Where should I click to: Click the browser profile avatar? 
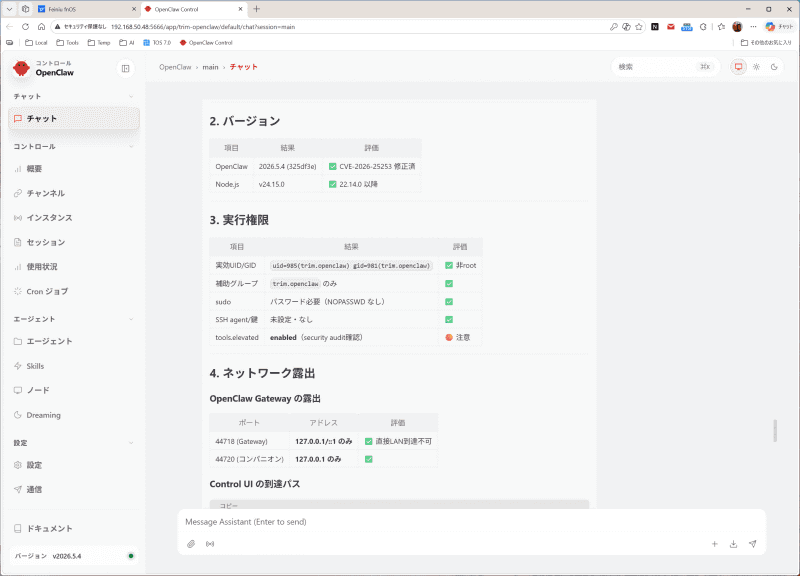(x=737, y=27)
